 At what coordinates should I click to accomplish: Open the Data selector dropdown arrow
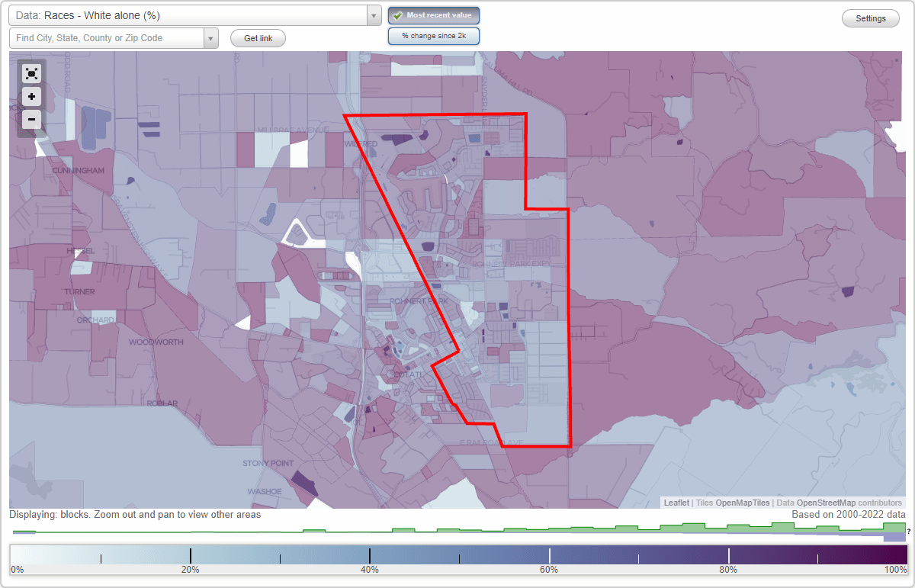[x=374, y=15]
